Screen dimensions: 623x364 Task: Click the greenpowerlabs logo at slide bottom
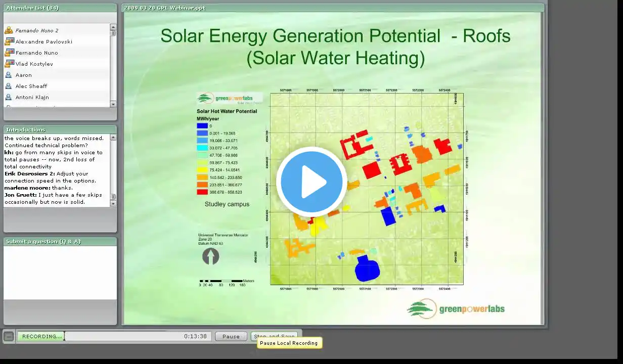point(456,308)
